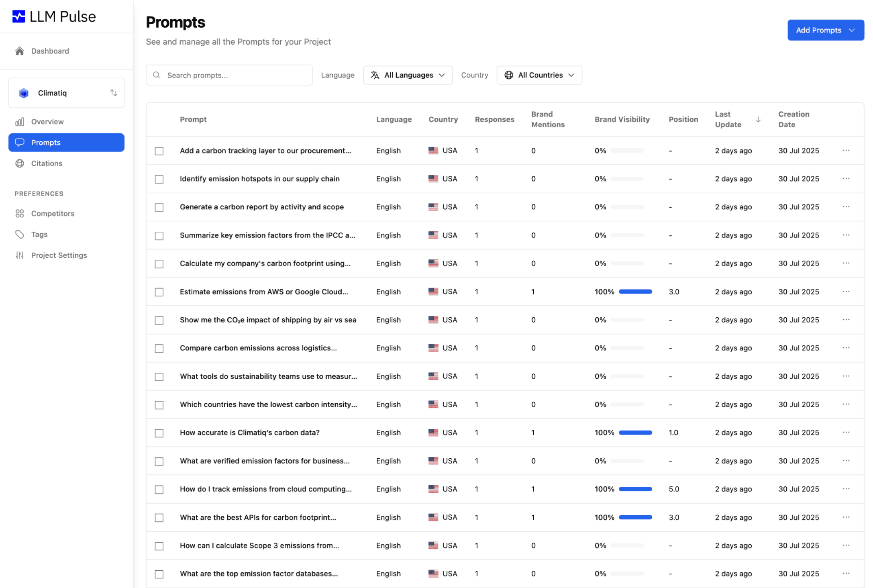The height and width of the screenshot is (588, 873).
Task: Click the Competitors grid icon
Action: click(x=20, y=214)
